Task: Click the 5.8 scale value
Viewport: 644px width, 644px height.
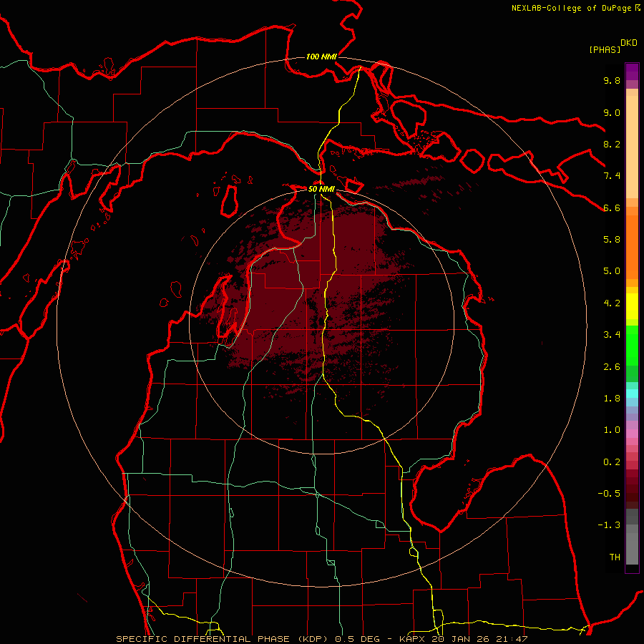Action: pos(612,240)
